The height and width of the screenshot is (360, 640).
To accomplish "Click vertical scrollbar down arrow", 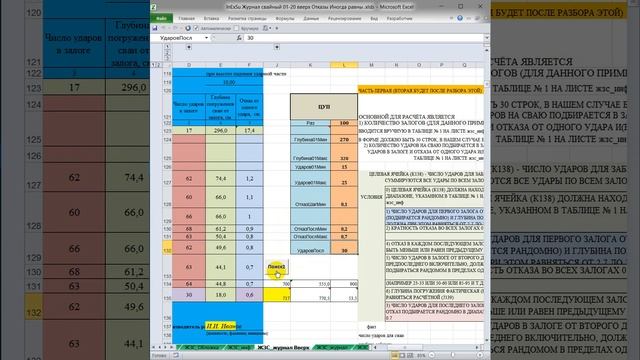I will (487, 340).
